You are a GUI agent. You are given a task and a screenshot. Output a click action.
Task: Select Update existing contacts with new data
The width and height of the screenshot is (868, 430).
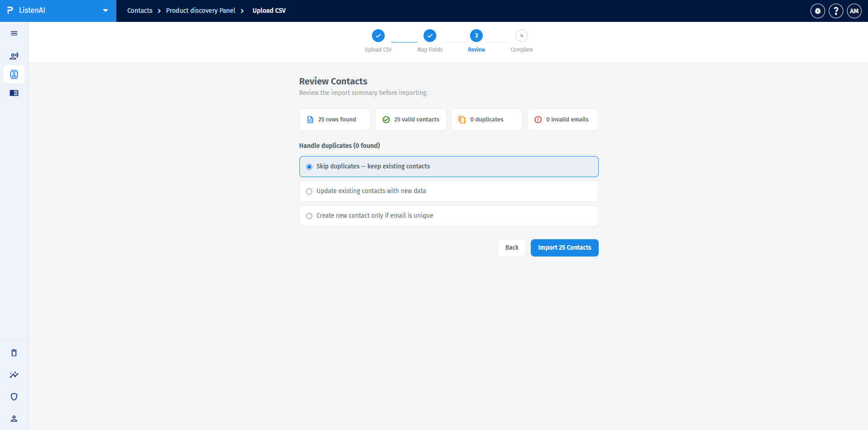coord(449,191)
